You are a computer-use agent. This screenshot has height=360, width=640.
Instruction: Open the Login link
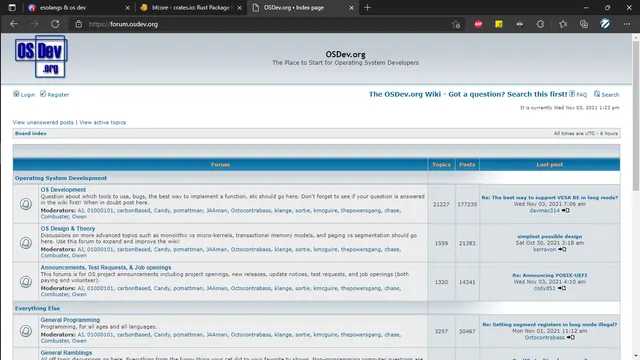tap(24, 94)
